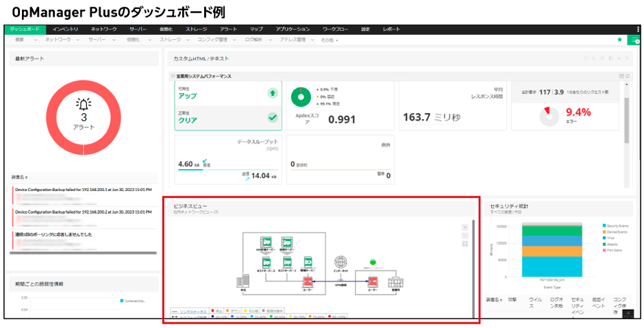Click the green favorites star icon
Viewport: 644px width, 328px height.
point(619,40)
